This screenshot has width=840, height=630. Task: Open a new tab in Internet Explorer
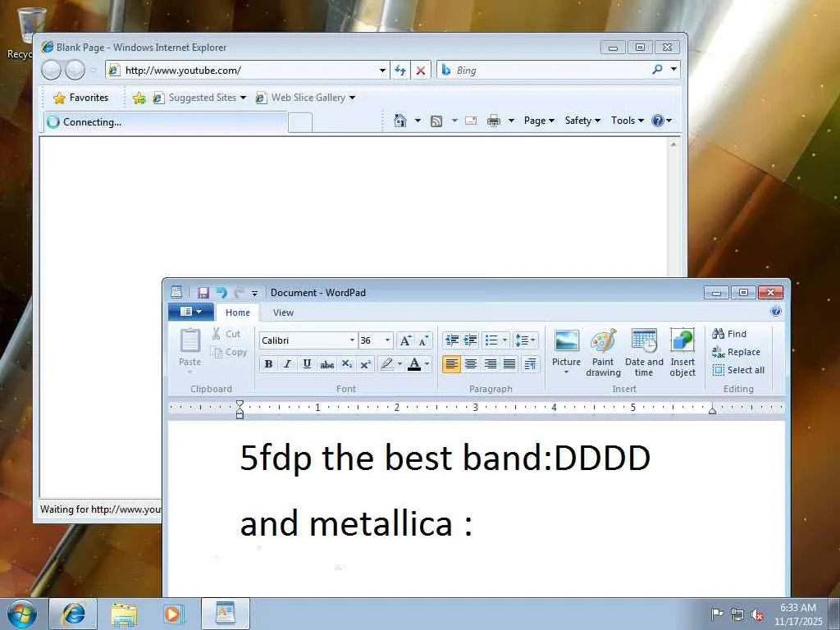click(300, 123)
